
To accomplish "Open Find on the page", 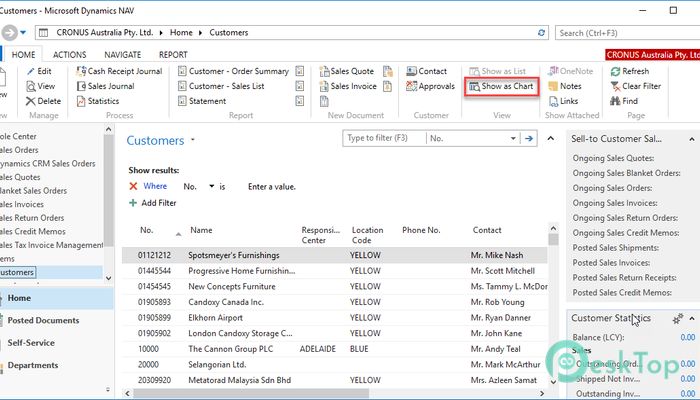I will tap(624, 101).
